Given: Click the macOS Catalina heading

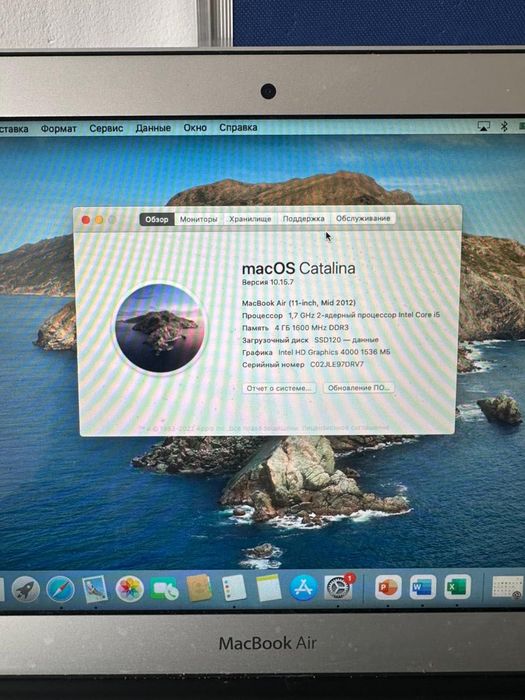Looking at the screenshot, I should 299,268.
